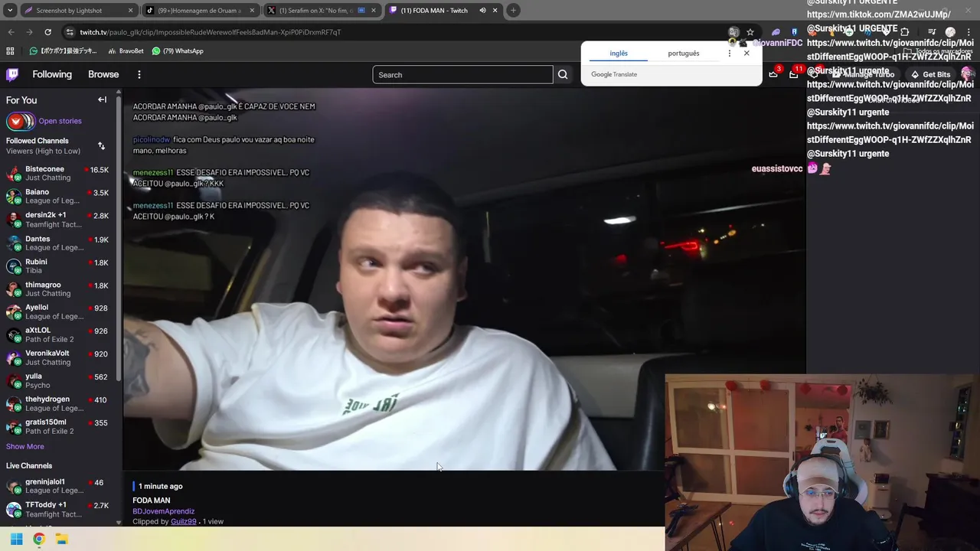Go to Browse page
This screenshot has width=980, height=551.
pos(103,74)
